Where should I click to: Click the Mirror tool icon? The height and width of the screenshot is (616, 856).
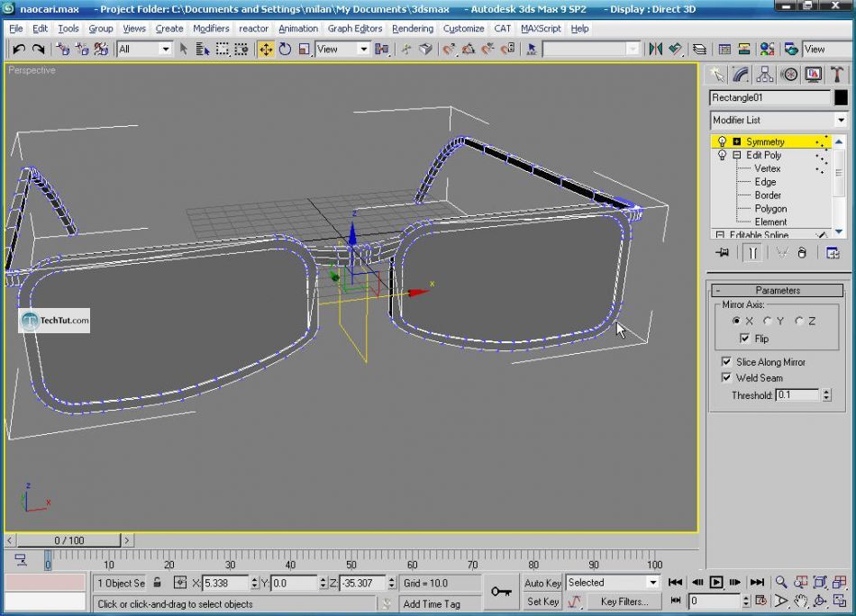[656, 50]
